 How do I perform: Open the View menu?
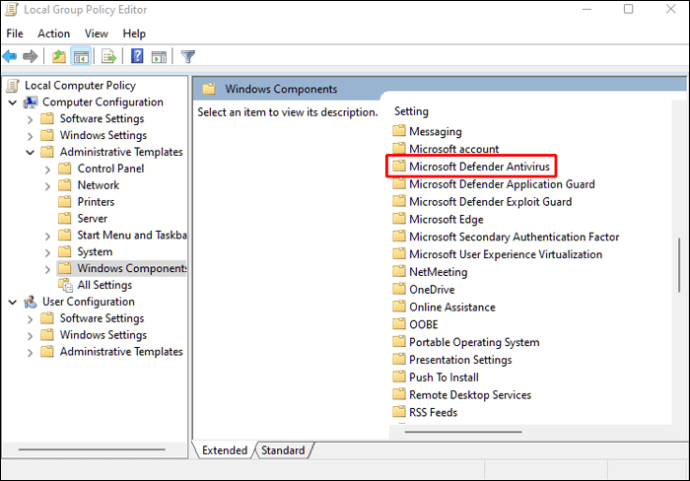pyautogui.click(x=96, y=34)
